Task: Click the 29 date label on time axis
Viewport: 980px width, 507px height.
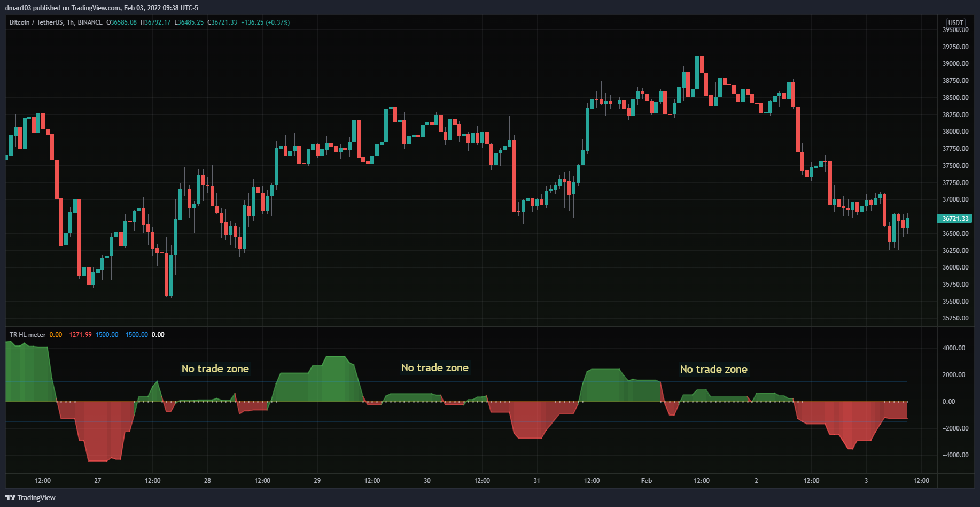Action: point(317,481)
